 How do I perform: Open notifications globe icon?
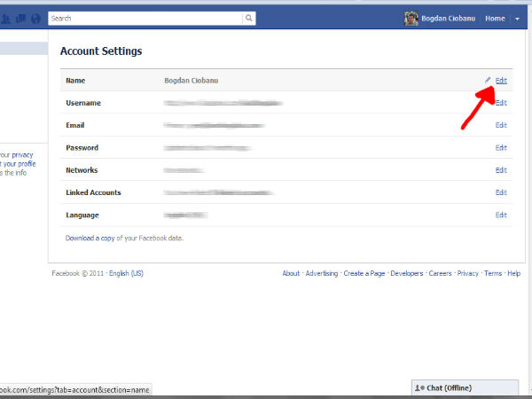pos(35,19)
